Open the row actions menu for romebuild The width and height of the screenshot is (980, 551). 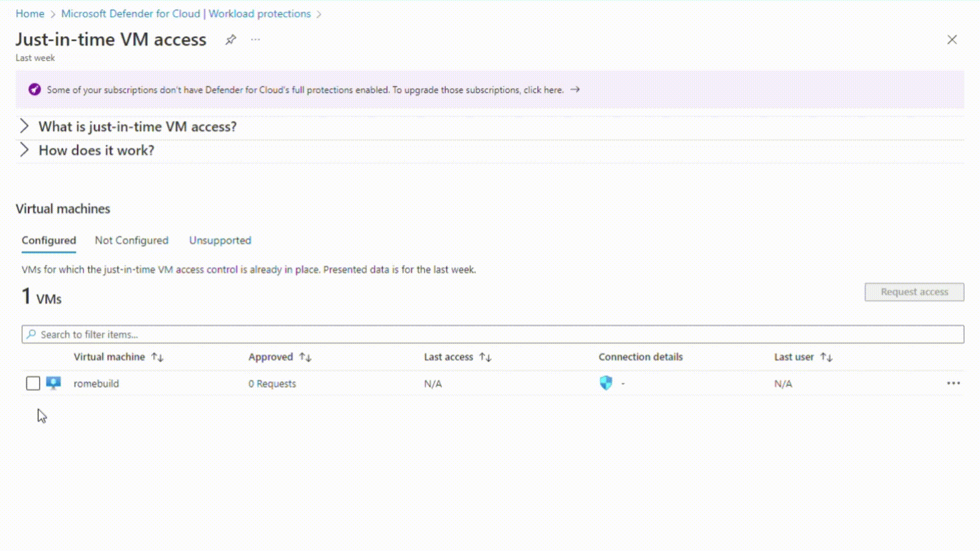pos(953,383)
